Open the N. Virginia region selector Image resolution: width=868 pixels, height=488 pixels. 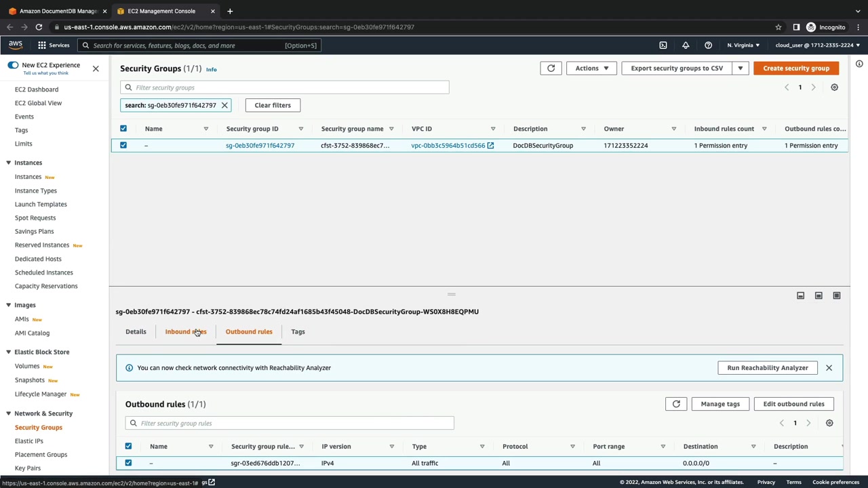[x=743, y=45]
